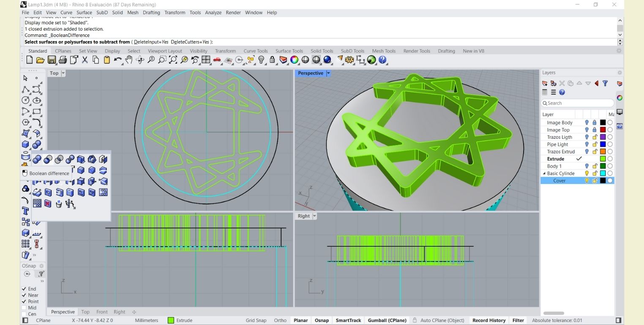644x325 pixels.
Task: Click the Text tool T icon
Action: pyautogui.click(x=25, y=211)
